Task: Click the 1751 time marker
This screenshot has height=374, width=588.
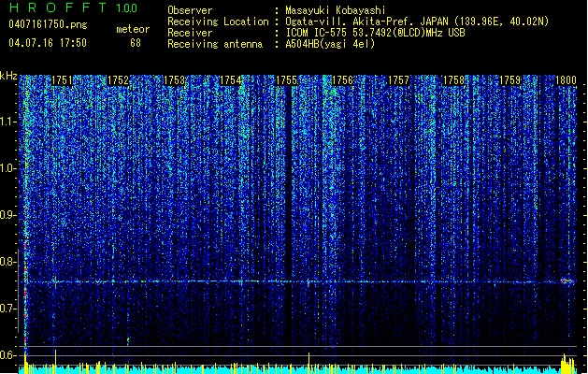Action: [62, 80]
